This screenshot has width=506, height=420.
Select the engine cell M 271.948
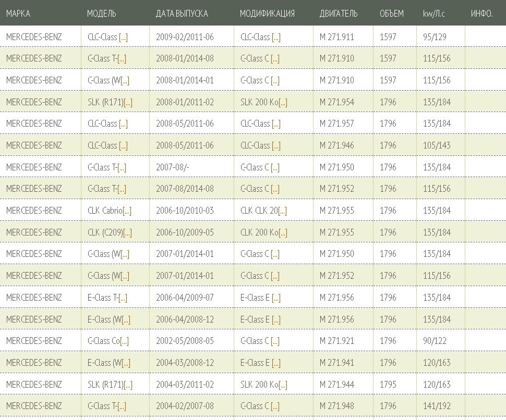tap(336, 406)
